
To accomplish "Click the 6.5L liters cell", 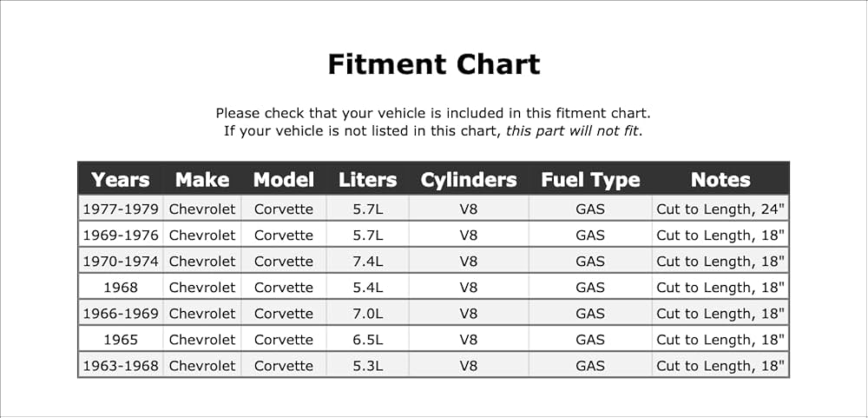I will coord(367,339).
